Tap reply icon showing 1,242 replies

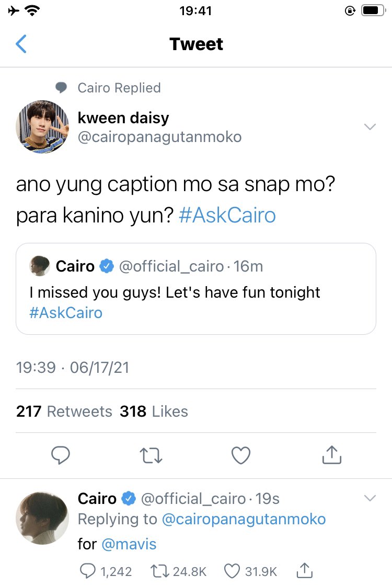point(88,571)
